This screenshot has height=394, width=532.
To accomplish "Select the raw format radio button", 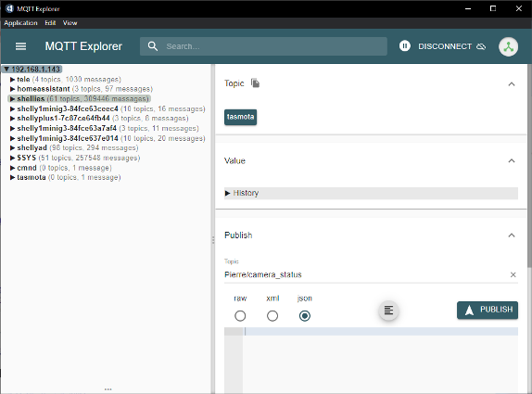I will click(x=240, y=315).
